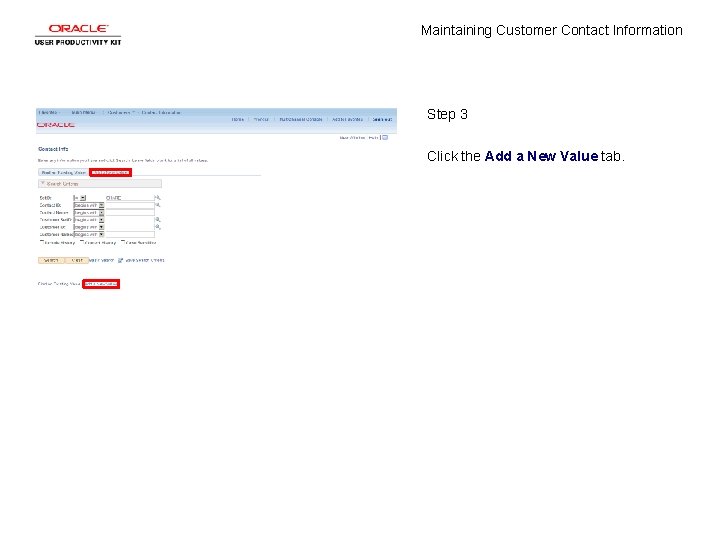Open the Worklist link
Screen dimensions: 720x540
click(261, 119)
